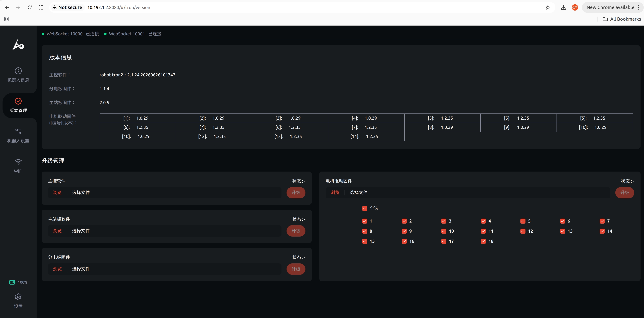Click the battery 100% indicator
This screenshot has width=644, height=318.
[x=18, y=282]
